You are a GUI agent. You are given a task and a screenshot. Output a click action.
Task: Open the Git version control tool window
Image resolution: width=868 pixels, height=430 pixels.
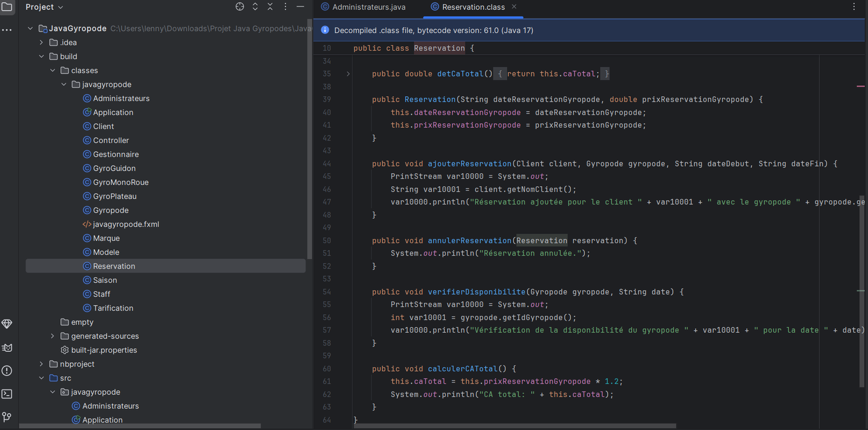pyautogui.click(x=7, y=417)
